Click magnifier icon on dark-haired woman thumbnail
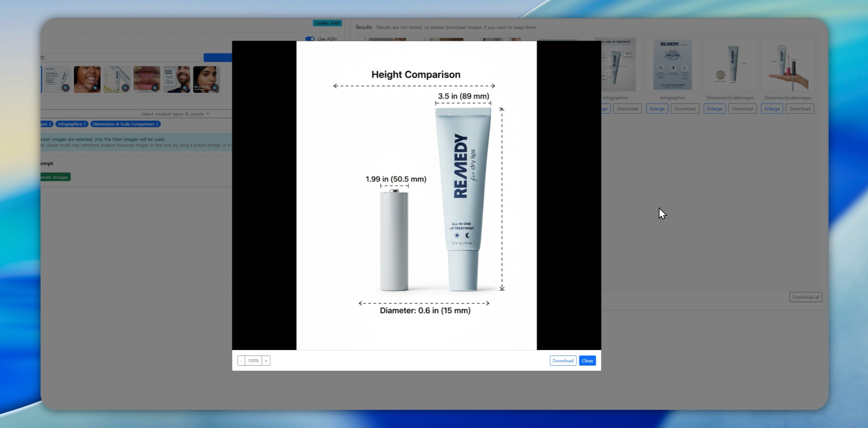 (x=215, y=88)
